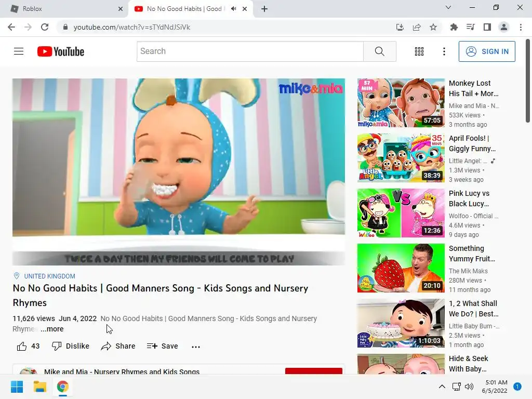532x399 pixels.
Task: Click Wolfoo - Official channel text
Action: point(474,216)
